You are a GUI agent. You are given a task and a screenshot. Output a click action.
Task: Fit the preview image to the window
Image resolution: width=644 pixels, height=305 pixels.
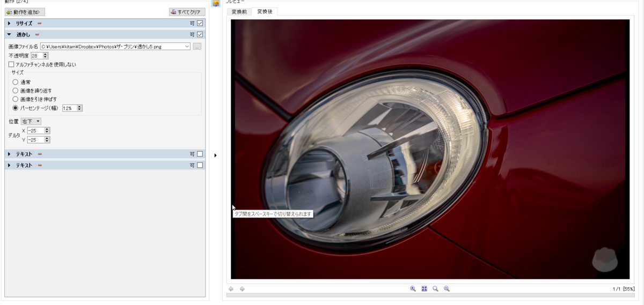424,289
